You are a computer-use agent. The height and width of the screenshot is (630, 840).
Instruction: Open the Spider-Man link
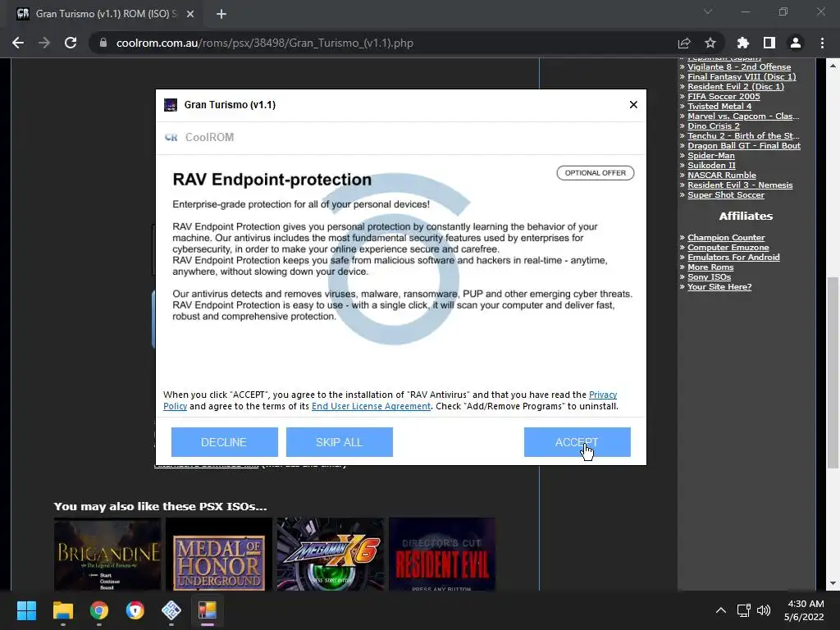coord(711,155)
